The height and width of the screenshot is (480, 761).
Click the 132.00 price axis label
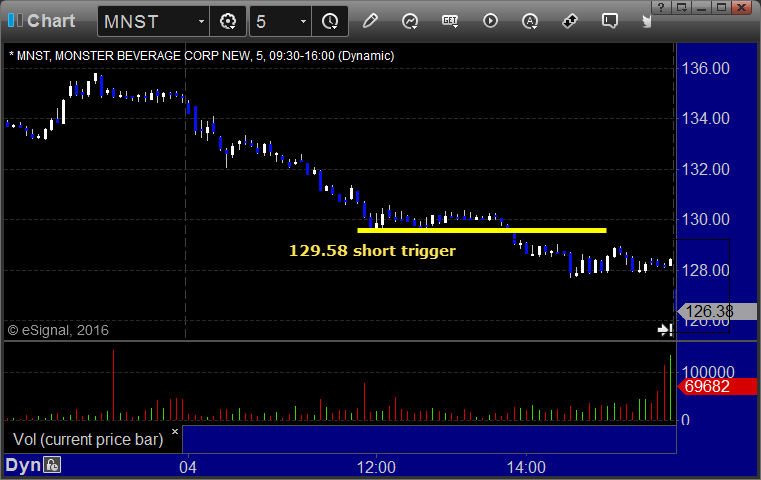click(x=706, y=169)
